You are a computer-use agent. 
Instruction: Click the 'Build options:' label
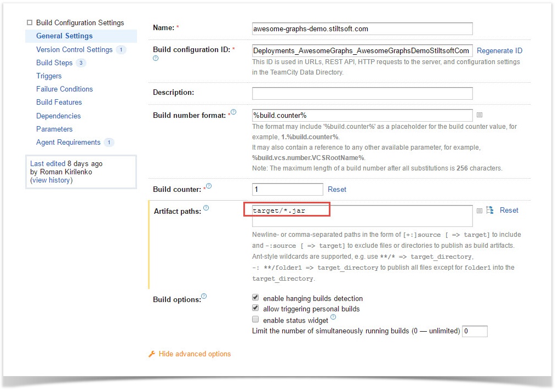click(177, 299)
